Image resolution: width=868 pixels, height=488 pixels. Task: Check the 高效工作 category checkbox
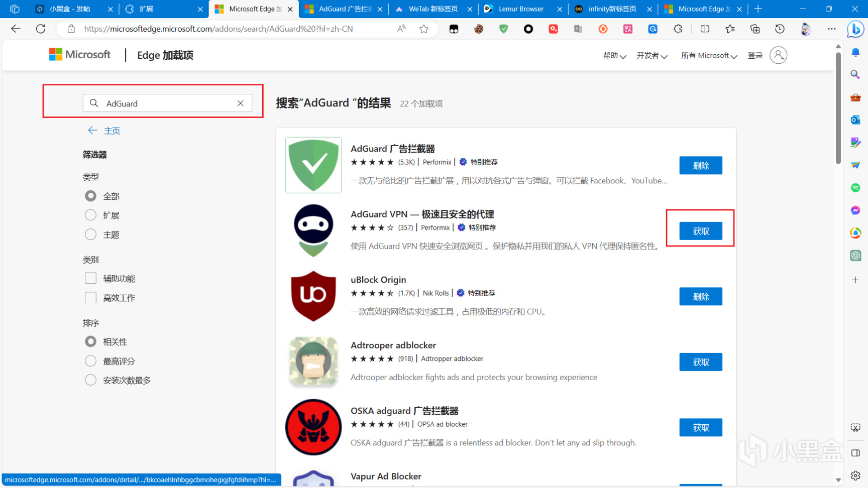[x=90, y=298]
